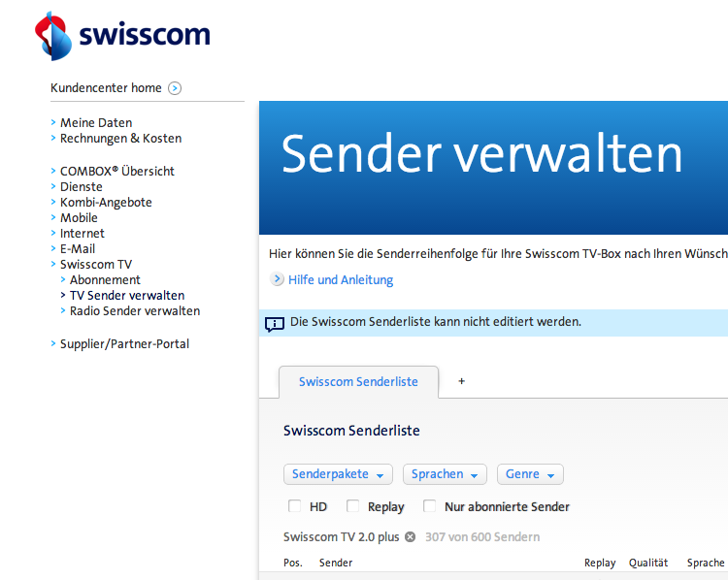Check Nur abonnierte Sender
This screenshot has width=728, height=580.
point(430,506)
